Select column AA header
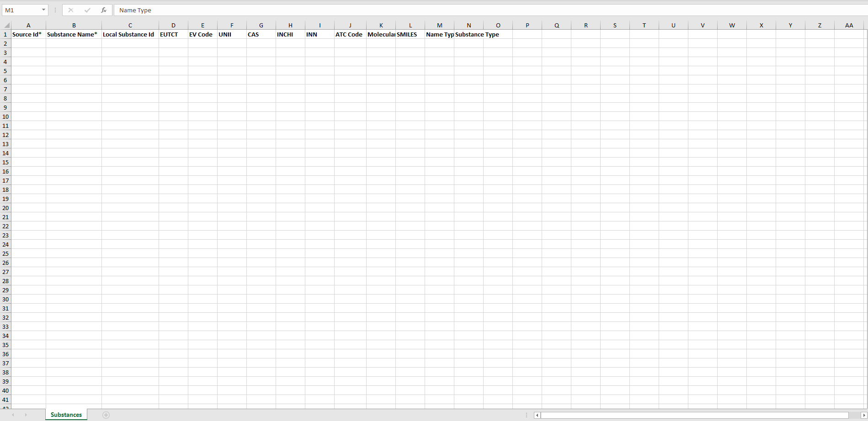 [849, 26]
